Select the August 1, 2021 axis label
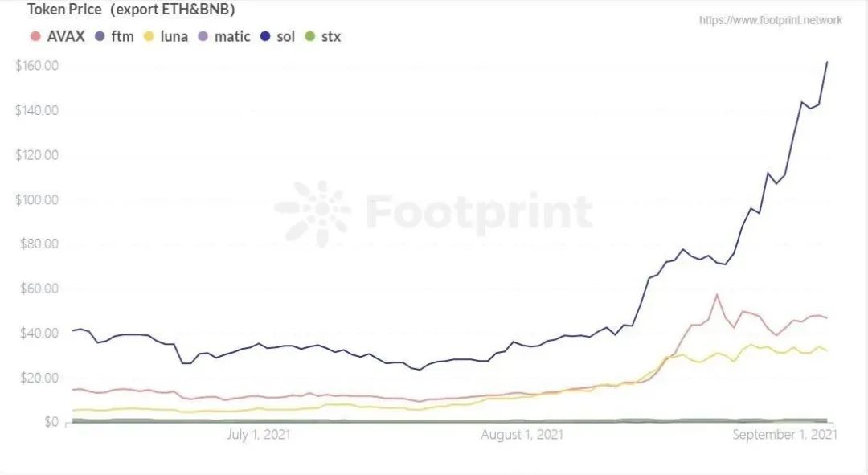 click(x=522, y=435)
